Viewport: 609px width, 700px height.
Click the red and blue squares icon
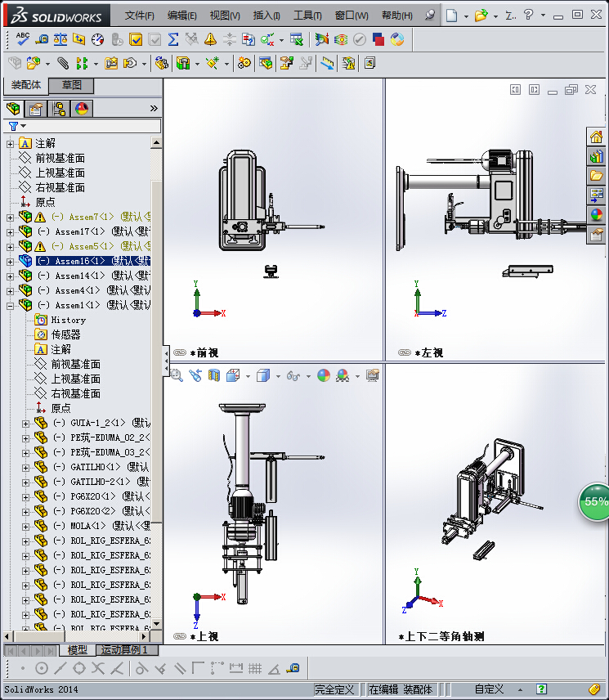pyautogui.click(x=378, y=39)
